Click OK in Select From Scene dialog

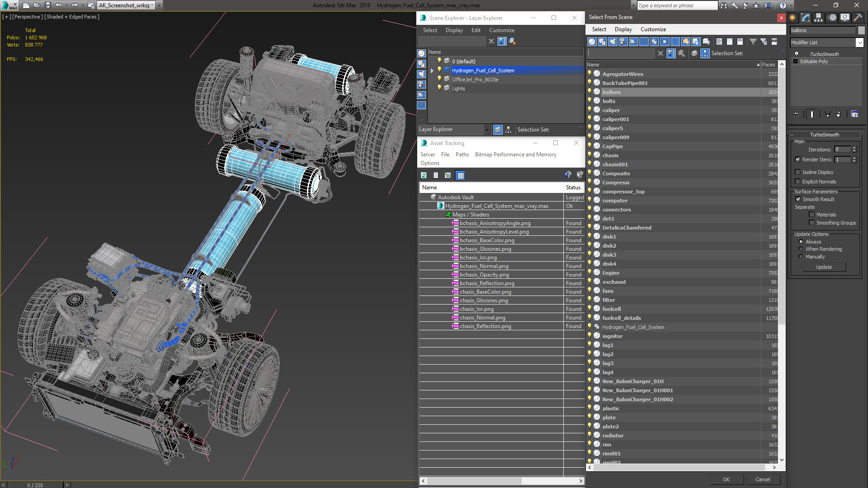(x=726, y=479)
